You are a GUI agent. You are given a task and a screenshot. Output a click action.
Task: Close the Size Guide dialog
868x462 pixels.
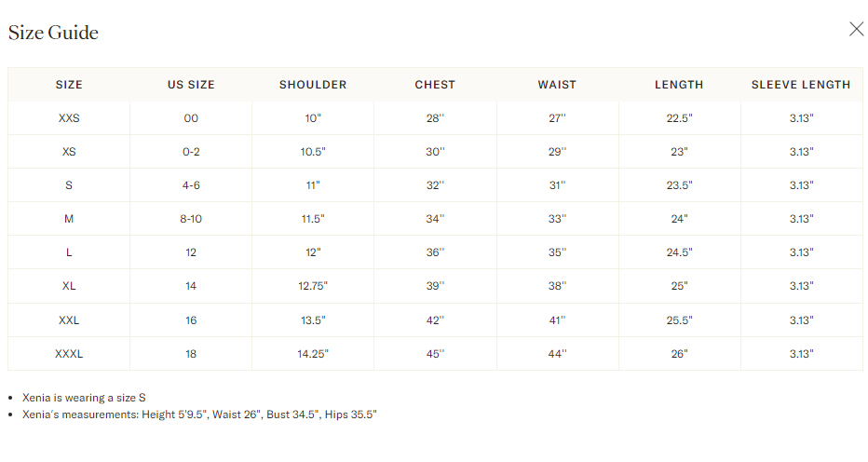(856, 29)
